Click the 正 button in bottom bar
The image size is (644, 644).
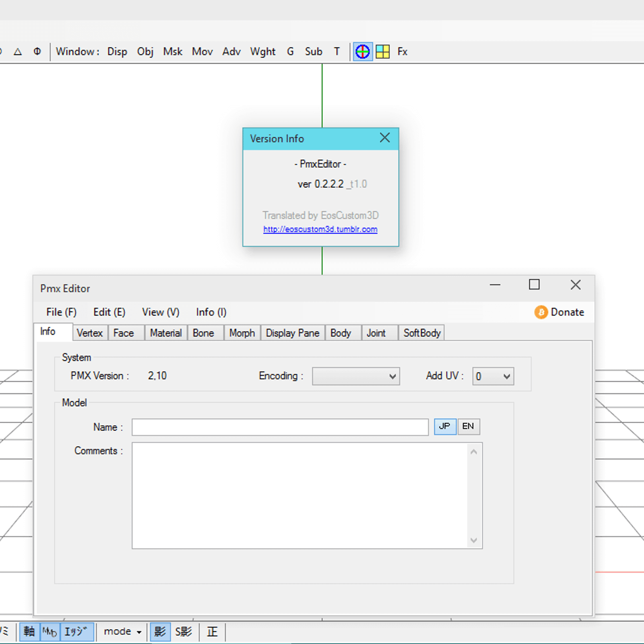212,632
